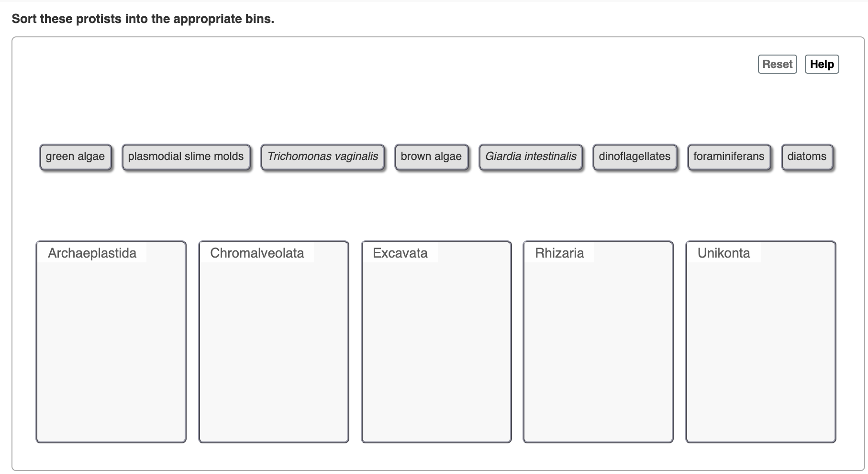Viewport: 868px width, 474px height.
Task: Click the instructions text at the top
Action: point(143,19)
